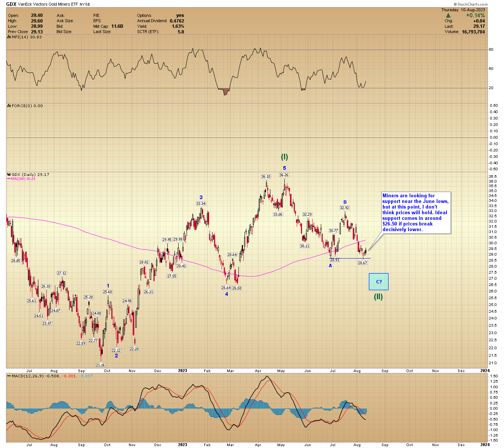Click the icon beside GDX (Daily) legend
Image resolution: width=504 pixels, height=448 pixels.
[9, 175]
